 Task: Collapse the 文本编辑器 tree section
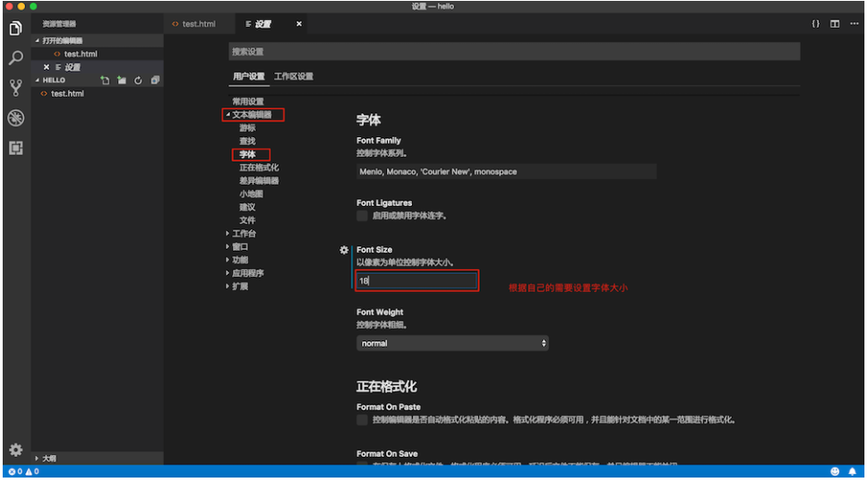coord(228,115)
